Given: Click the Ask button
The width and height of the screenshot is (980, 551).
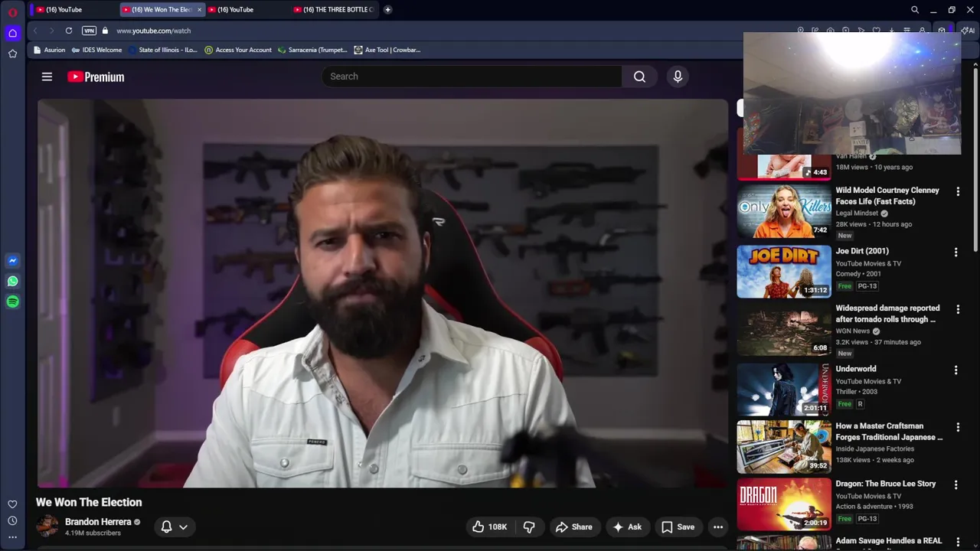Looking at the screenshot, I should click(627, 527).
